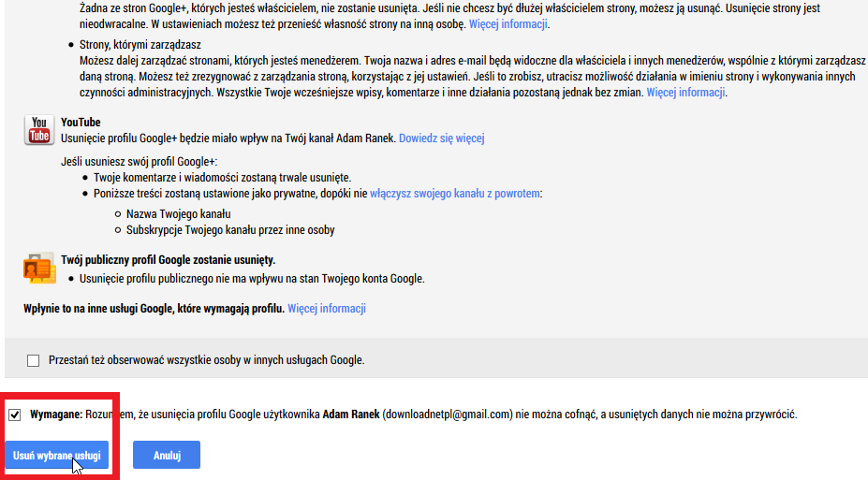The image size is (868, 480).
Task: Click the bold 'YouTube' section heading
Action: click(x=81, y=123)
